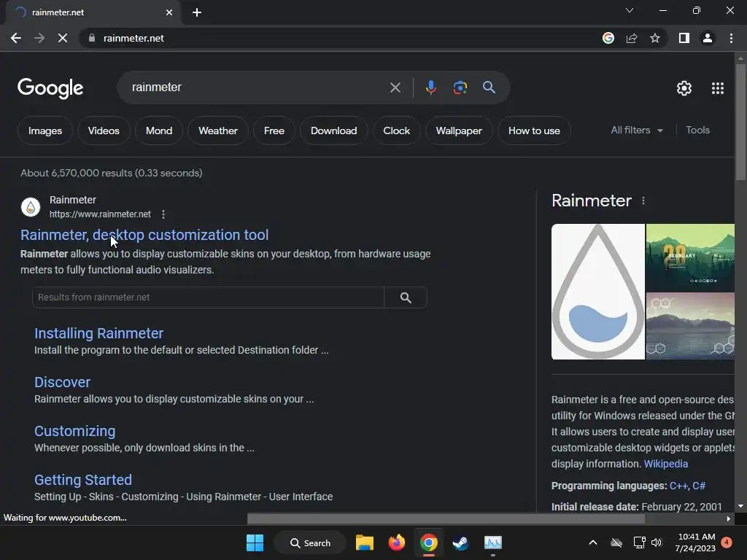Click the vertical scrollbar thumb
747x560 pixels.
click(x=740, y=122)
